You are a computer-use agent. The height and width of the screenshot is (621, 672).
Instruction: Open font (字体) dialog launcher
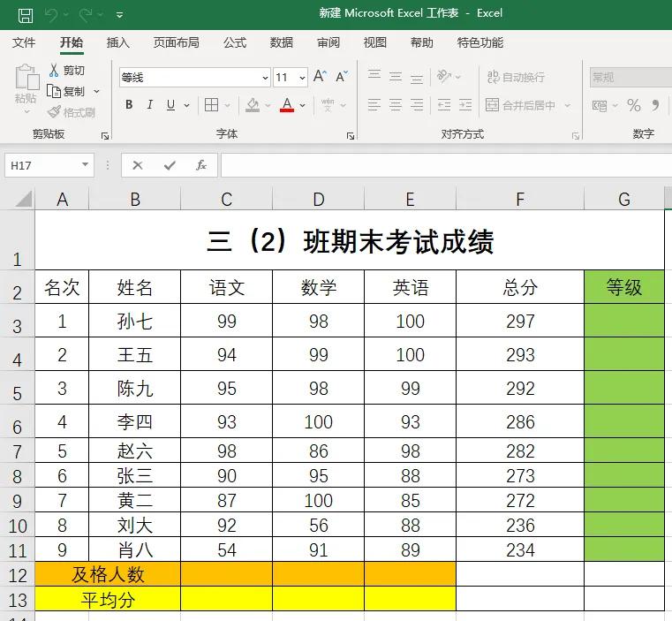(351, 136)
